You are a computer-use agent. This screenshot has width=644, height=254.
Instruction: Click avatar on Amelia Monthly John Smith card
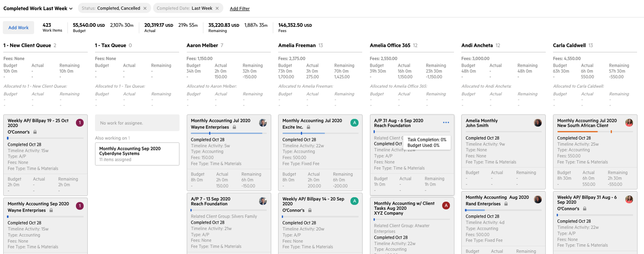tap(538, 123)
